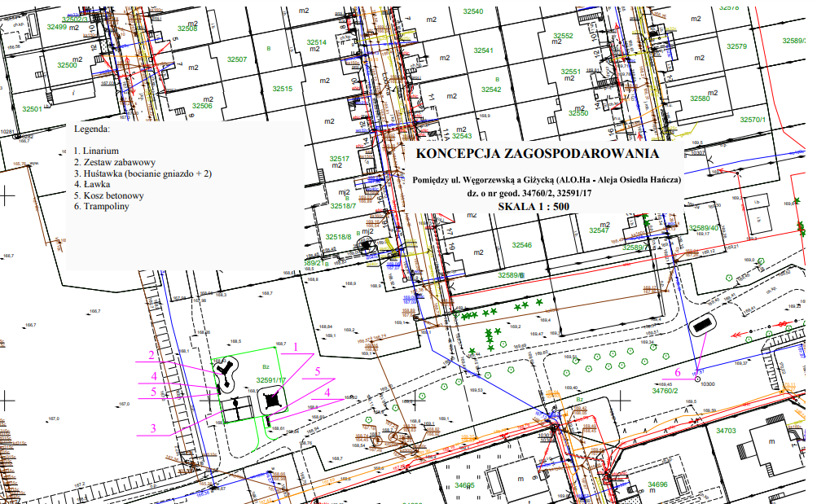This screenshot has height=504, width=817.
Task: Click legend entry 3. Huśtawka bocianie gniazdo
Action: 143,173
